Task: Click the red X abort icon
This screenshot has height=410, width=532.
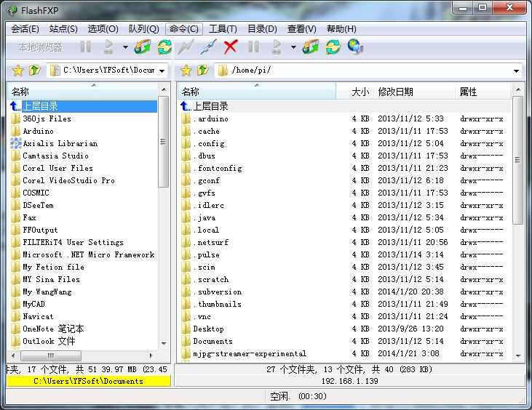Action: tap(231, 47)
